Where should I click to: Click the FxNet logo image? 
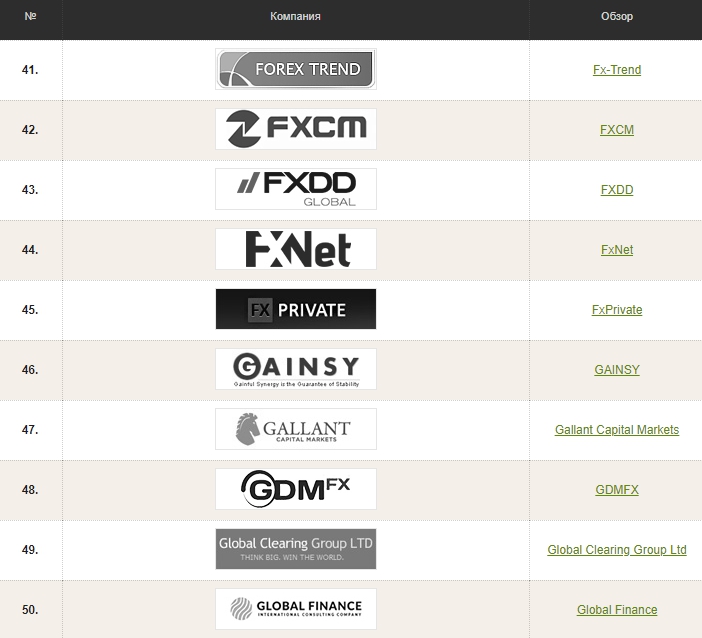click(x=295, y=249)
